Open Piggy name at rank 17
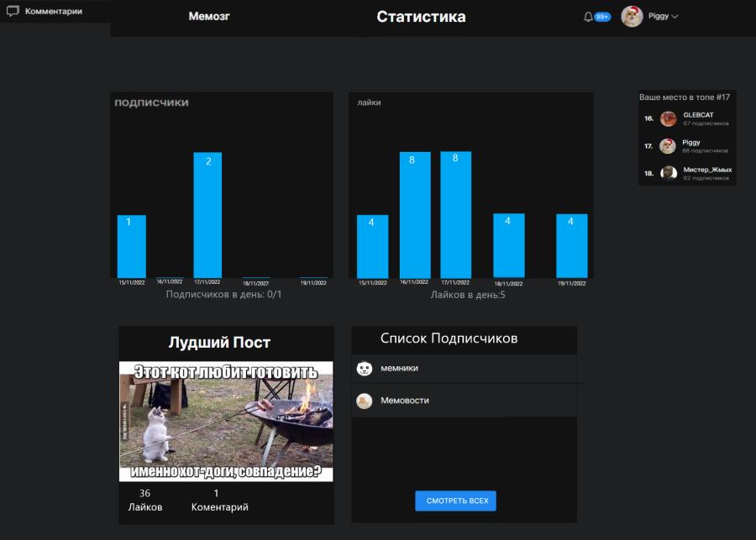 (691, 142)
